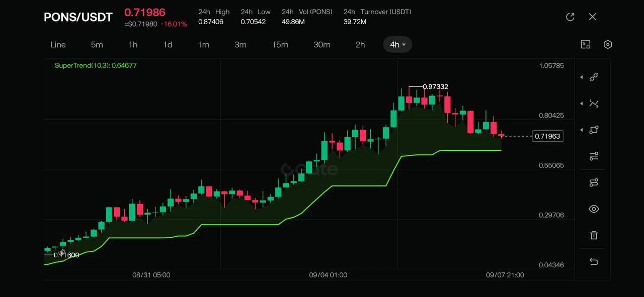644x297 pixels.
Task: Select the 30m timeframe
Action: (x=322, y=45)
